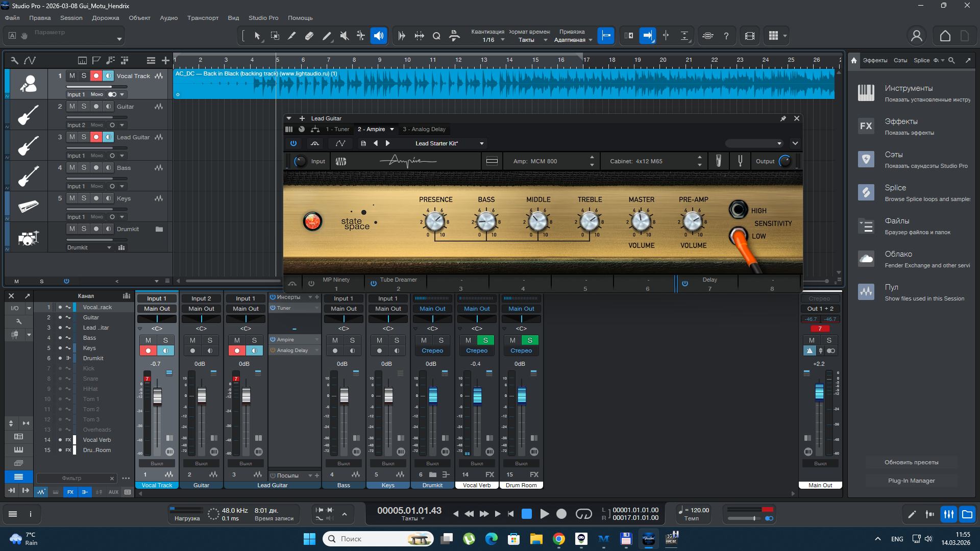Viewport: 980px width, 551px height.
Task: Pin the Lead Guitar plugin window
Action: 783,118
